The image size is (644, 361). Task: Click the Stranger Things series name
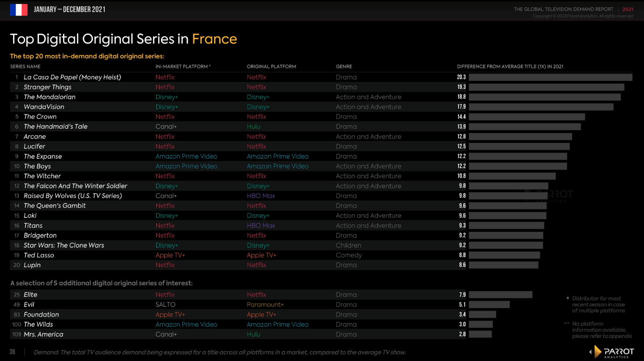point(48,87)
